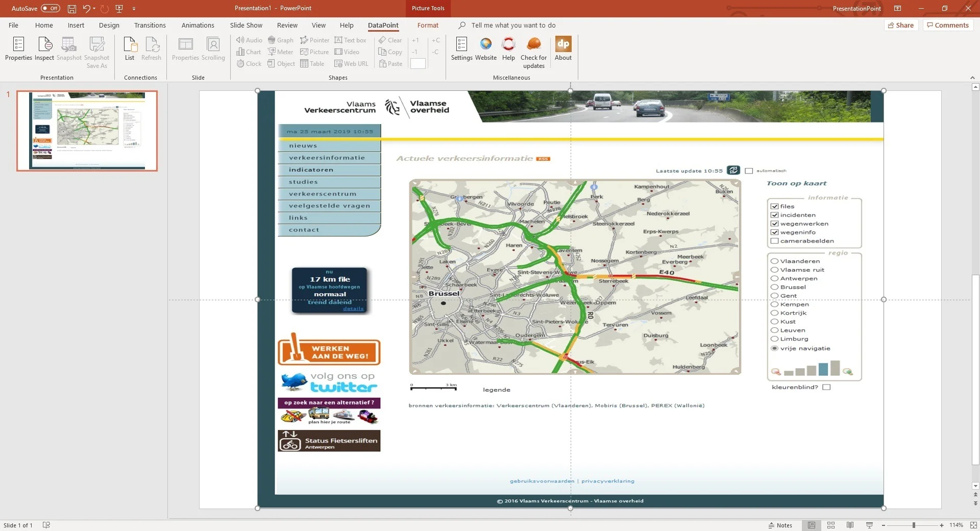Click the Inspect icon

[x=44, y=49]
